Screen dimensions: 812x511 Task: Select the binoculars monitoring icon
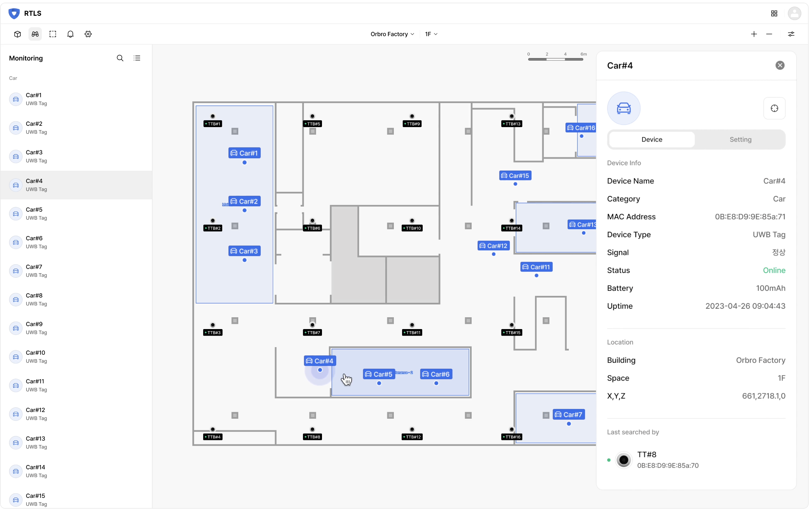point(35,34)
